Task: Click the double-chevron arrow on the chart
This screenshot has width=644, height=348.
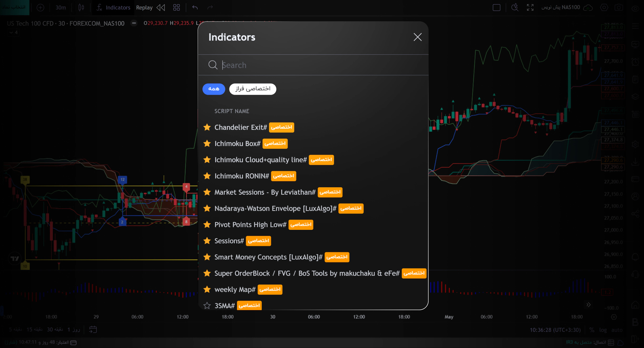Action: tap(588, 305)
